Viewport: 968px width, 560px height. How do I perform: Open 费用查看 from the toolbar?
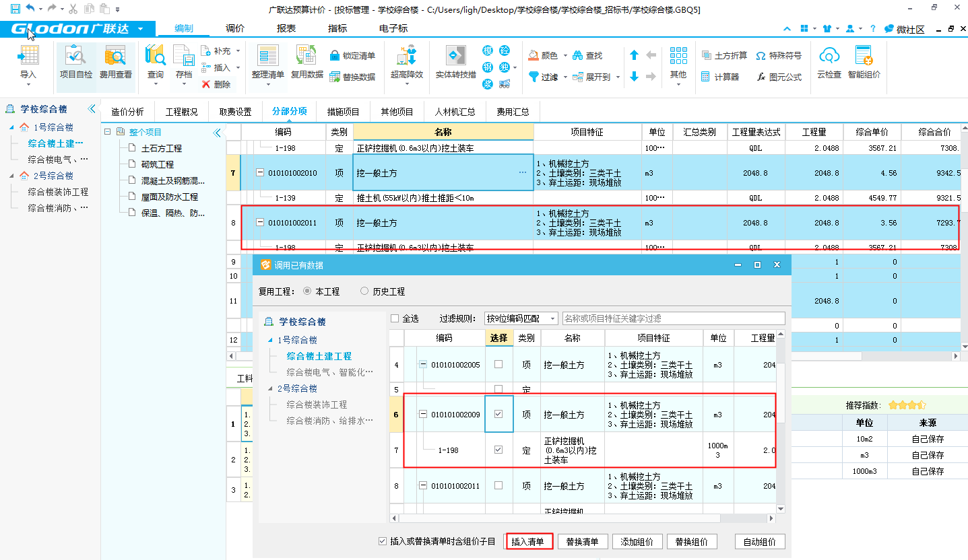(x=115, y=57)
